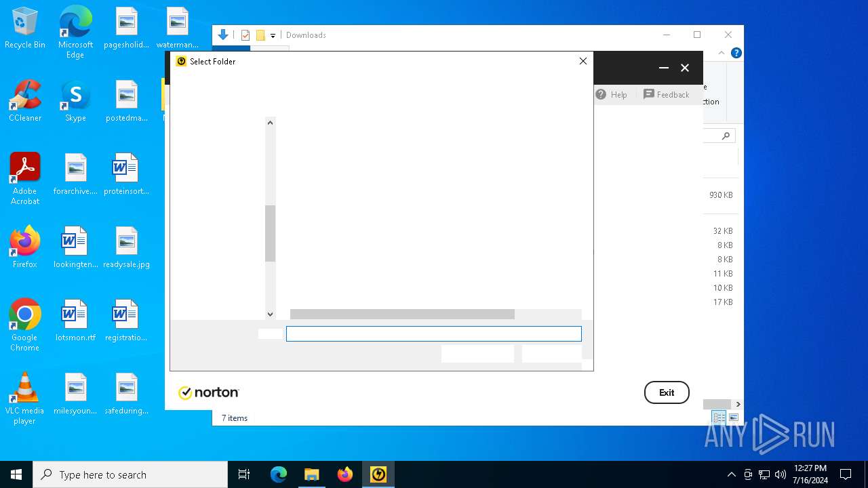Click the volume icon in system tray
The width and height of the screenshot is (868, 488).
pyautogui.click(x=781, y=474)
